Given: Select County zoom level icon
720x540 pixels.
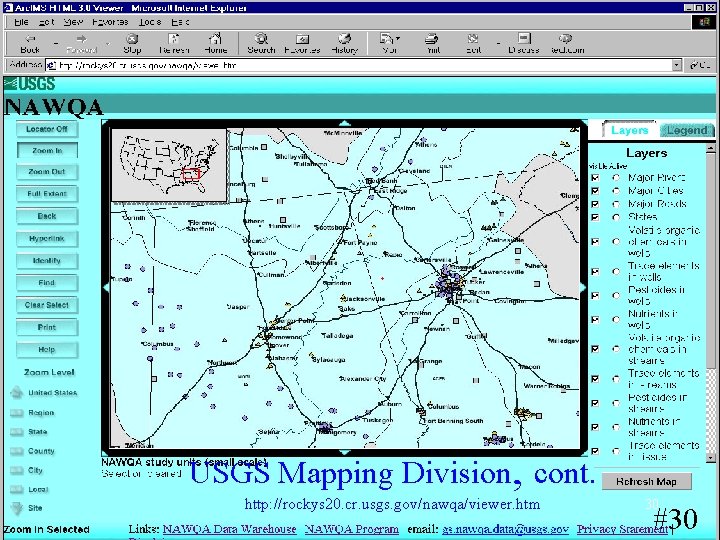Looking at the screenshot, I should tap(17, 451).
